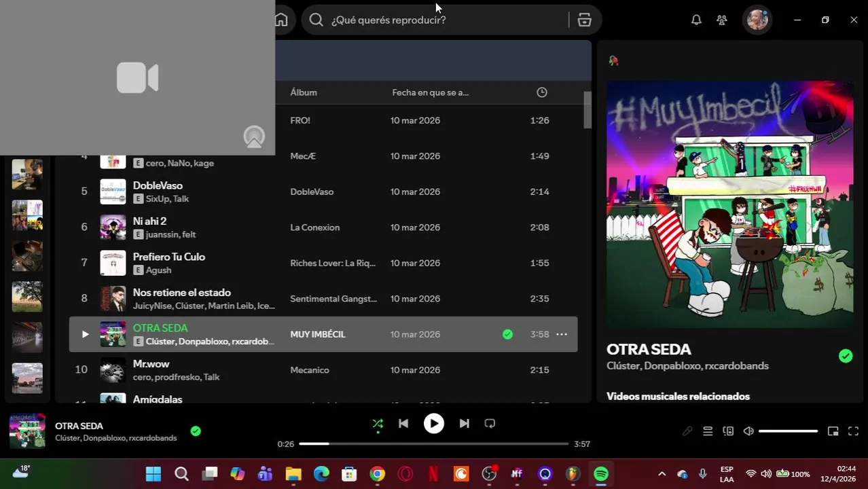This screenshot has height=489, width=868.
Task: Click the playback progress bar
Action: pyautogui.click(x=433, y=443)
